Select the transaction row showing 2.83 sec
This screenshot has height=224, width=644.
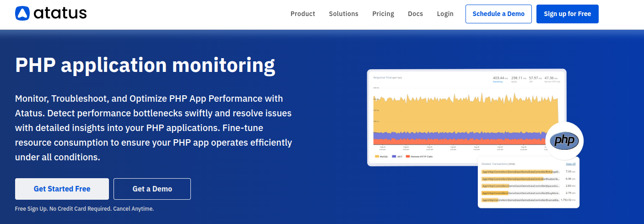pos(529,186)
